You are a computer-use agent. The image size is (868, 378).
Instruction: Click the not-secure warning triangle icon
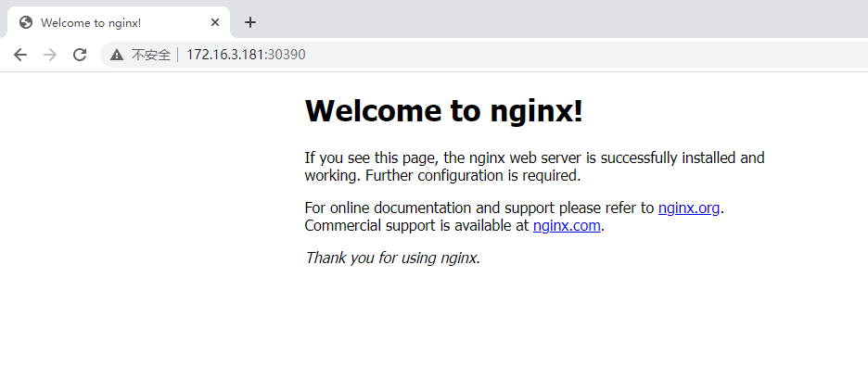pyautogui.click(x=117, y=55)
